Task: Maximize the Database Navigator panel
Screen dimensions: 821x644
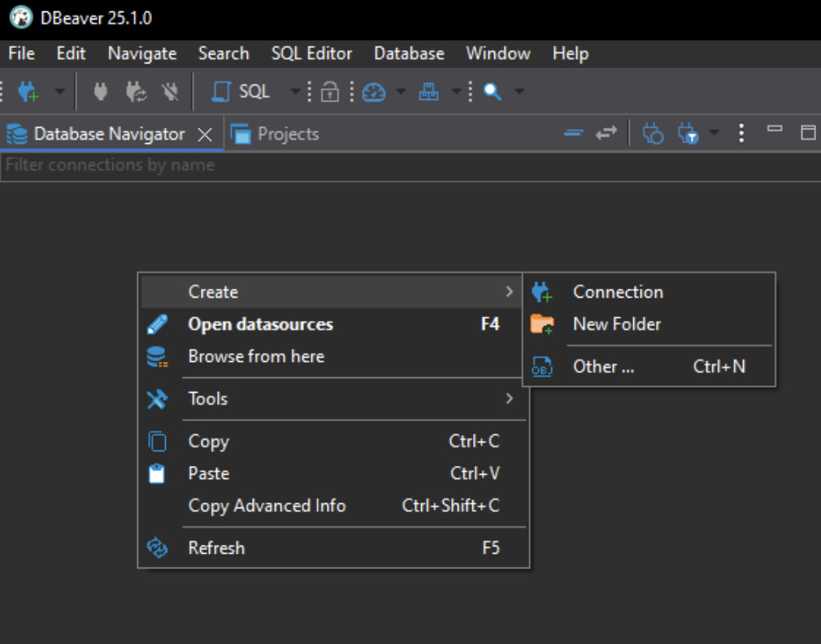Action: coord(809,133)
